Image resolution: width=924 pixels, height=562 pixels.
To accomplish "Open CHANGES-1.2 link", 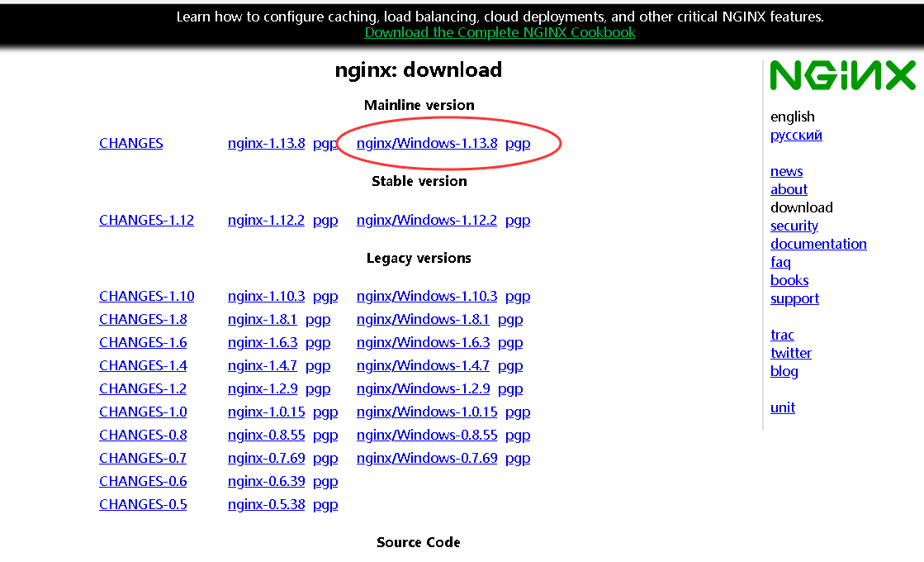I will (x=143, y=388).
